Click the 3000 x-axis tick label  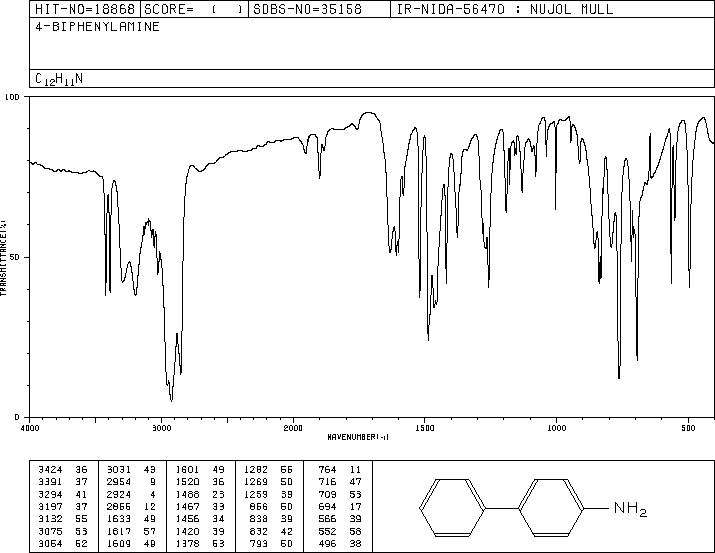click(x=161, y=428)
